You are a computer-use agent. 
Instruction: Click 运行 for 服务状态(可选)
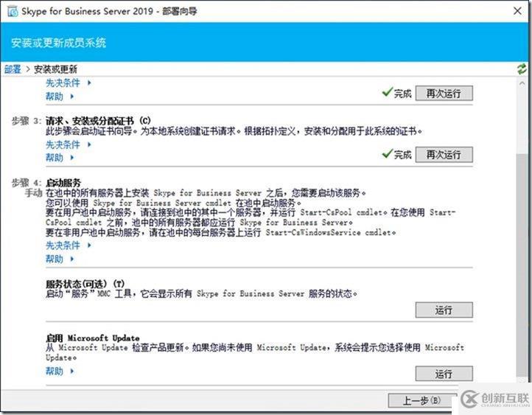tap(444, 310)
